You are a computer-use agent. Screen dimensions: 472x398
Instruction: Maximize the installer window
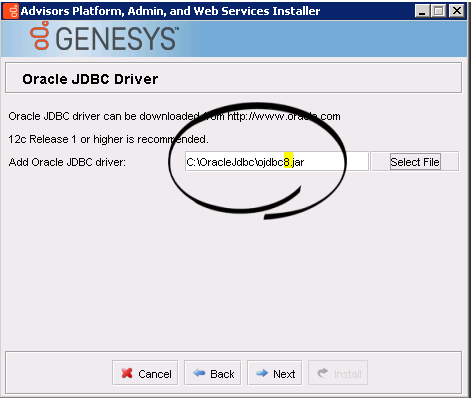click(439, 11)
